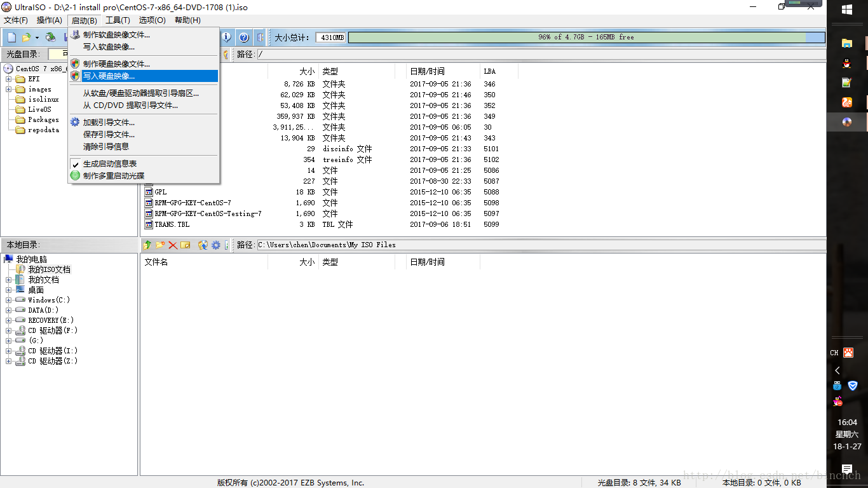
Task: Select the Packages folder in tree
Action: (x=43, y=119)
